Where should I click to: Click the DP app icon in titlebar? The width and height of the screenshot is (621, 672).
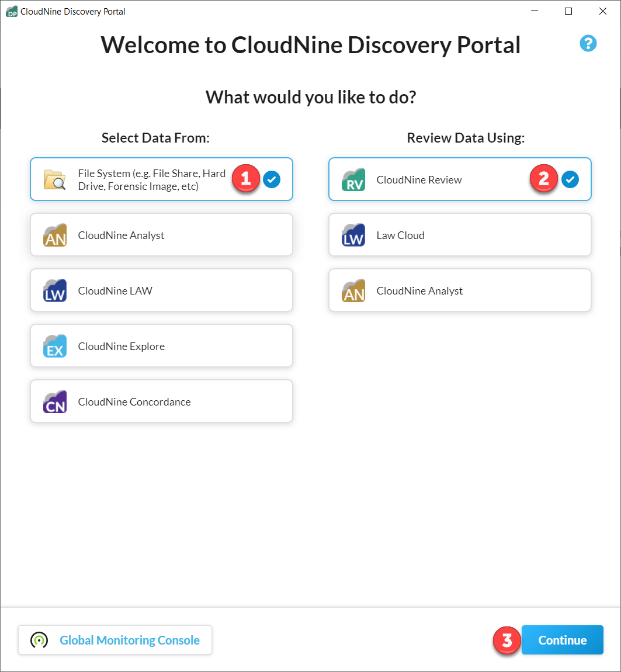click(11, 11)
